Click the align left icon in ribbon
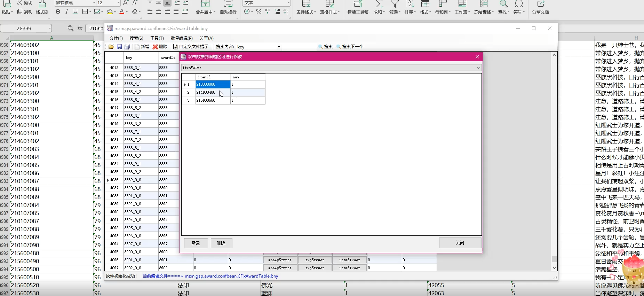 pos(150,12)
